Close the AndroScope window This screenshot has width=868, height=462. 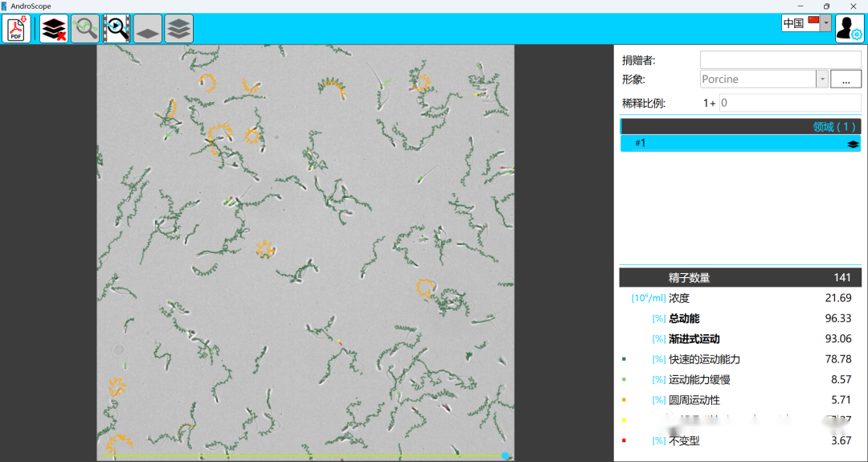pyautogui.click(x=854, y=6)
